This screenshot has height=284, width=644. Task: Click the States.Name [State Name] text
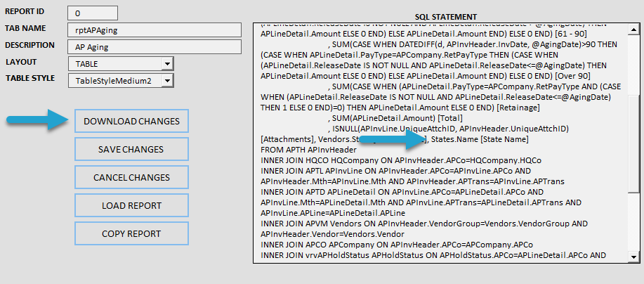(x=480, y=139)
